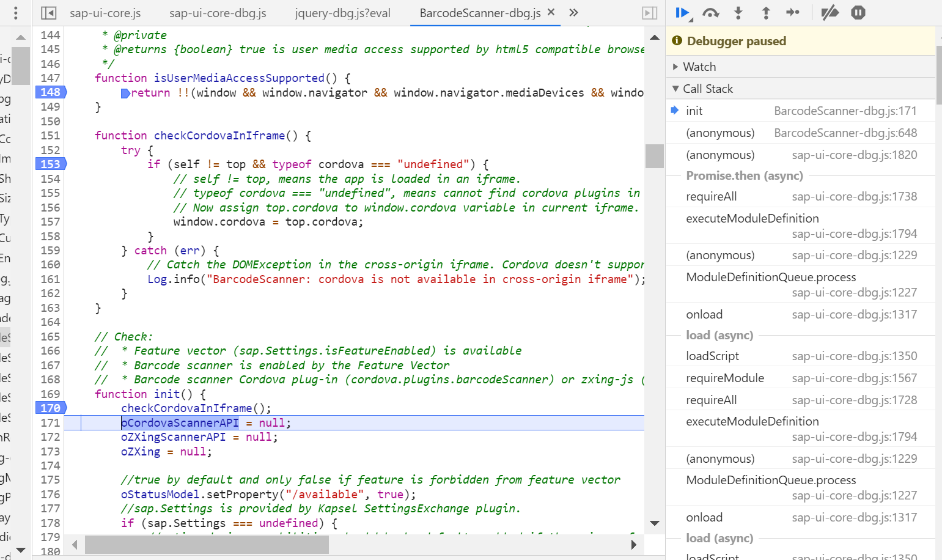
Task: Remove the breakpoint on line 153
Action: point(51,164)
